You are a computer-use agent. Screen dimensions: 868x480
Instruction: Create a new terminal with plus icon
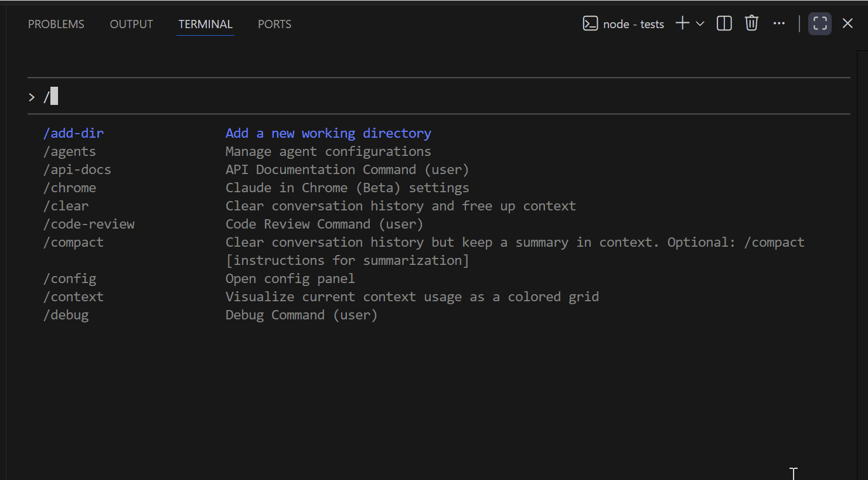pyautogui.click(x=682, y=23)
